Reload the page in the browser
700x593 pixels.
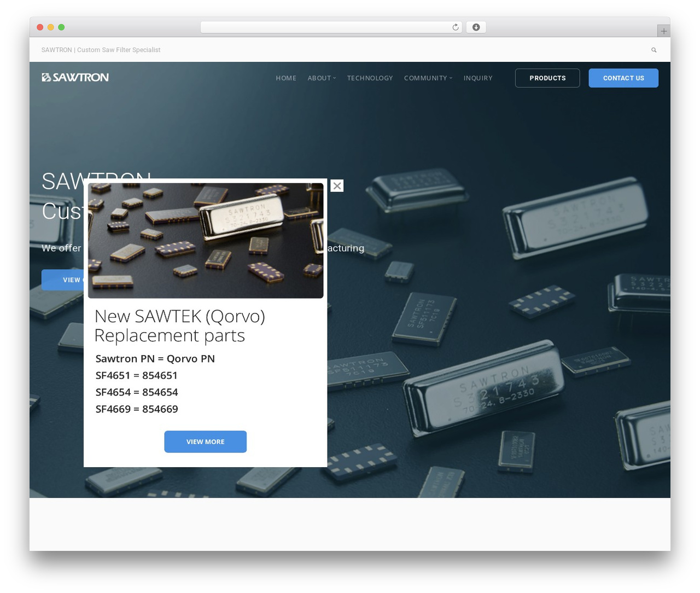click(455, 27)
